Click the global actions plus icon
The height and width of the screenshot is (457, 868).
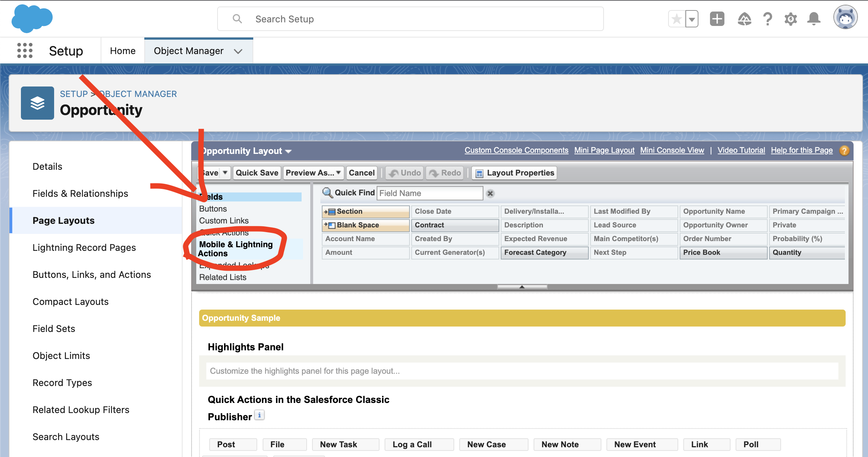click(717, 19)
